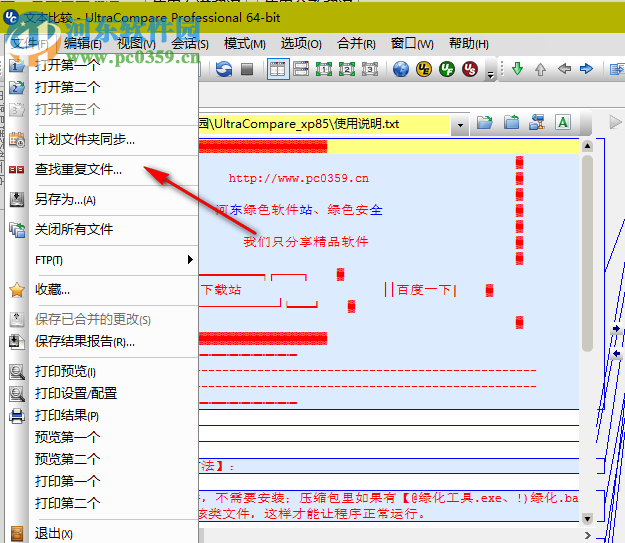The image size is (625, 543).
Task: Open file path history dropdown
Action: (460, 125)
